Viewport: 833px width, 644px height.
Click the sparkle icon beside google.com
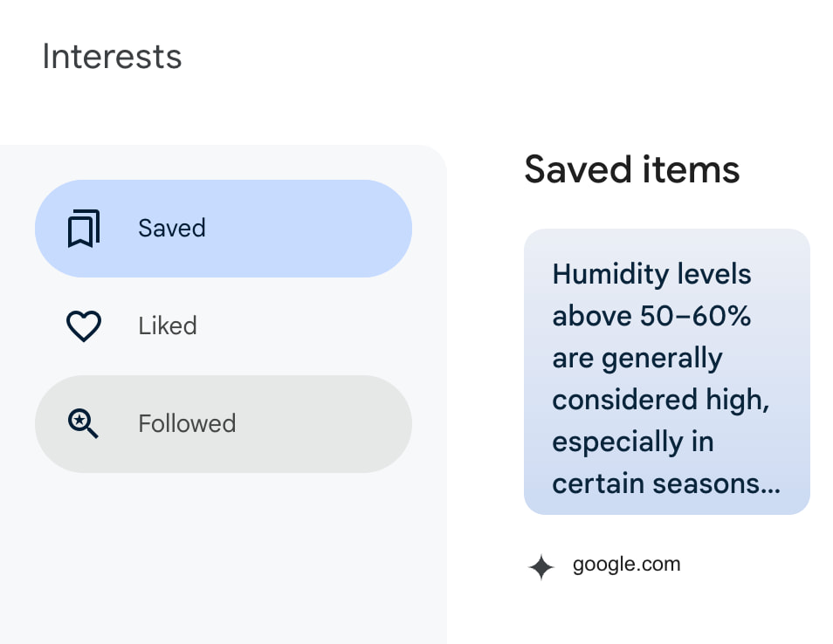tap(541, 567)
